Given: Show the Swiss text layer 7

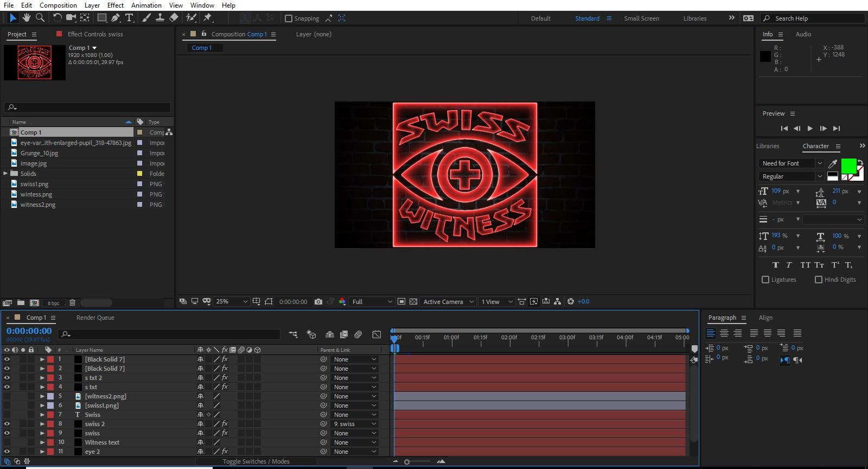Looking at the screenshot, I should [7, 415].
